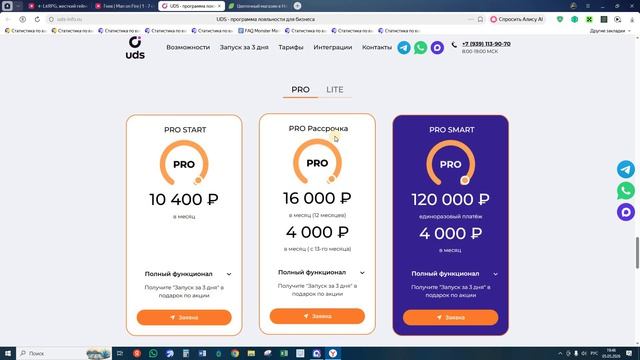Open Интеграции menu item

click(333, 47)
